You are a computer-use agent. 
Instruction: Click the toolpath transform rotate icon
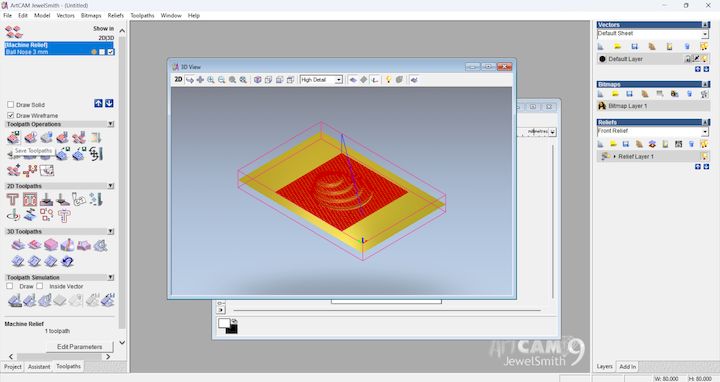coord(96,154)
